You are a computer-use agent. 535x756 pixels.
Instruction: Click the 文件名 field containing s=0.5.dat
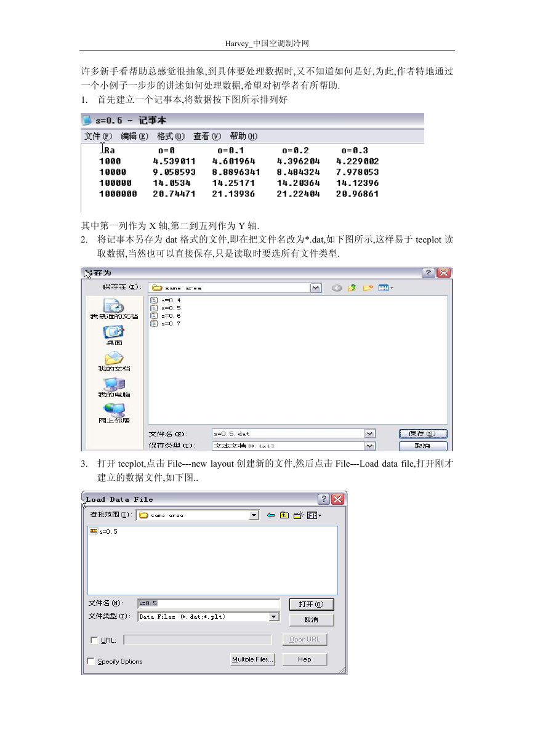tap(288, 434)
